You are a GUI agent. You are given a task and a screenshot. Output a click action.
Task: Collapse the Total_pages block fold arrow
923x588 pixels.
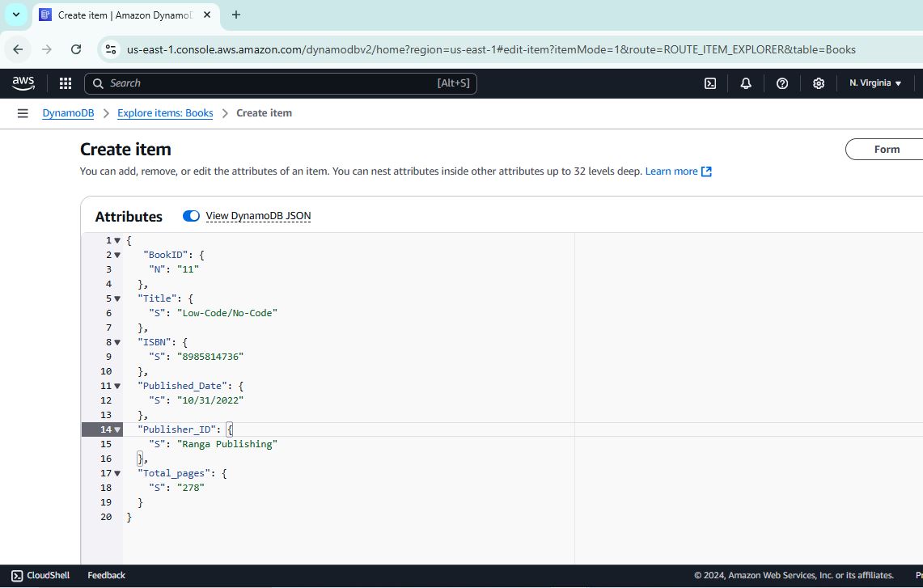tap(118, 474)
